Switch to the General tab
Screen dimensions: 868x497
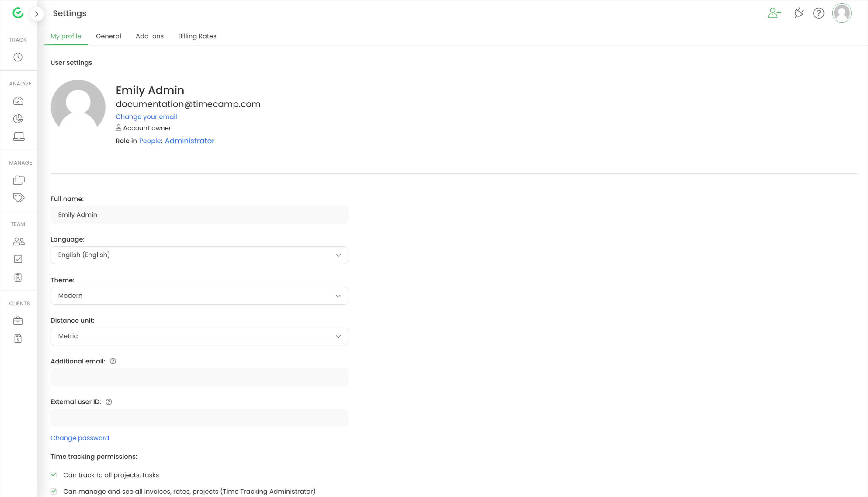click(108, 36)
